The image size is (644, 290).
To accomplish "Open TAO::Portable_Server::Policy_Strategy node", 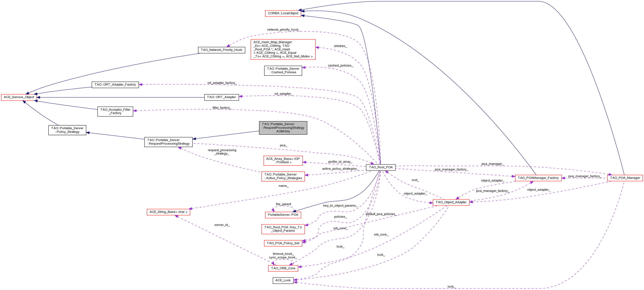I will pyautogui.click(x=67, y=130).
